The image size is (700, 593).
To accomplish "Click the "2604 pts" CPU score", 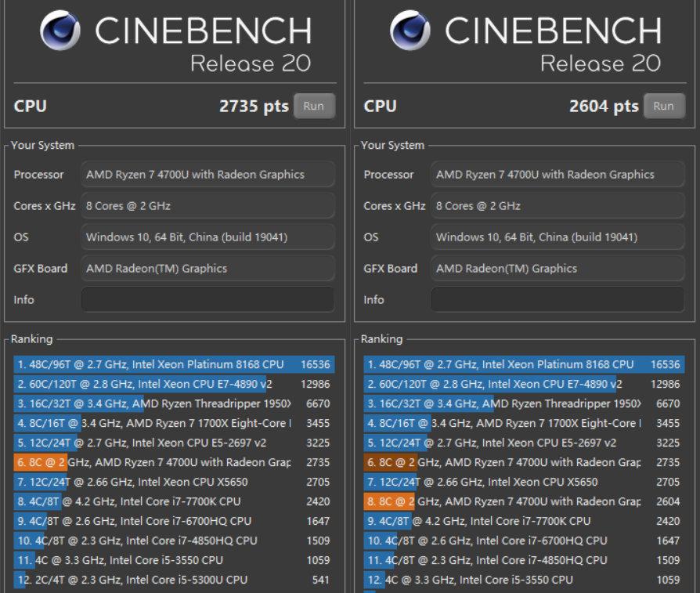I will (x=604, y=107).
